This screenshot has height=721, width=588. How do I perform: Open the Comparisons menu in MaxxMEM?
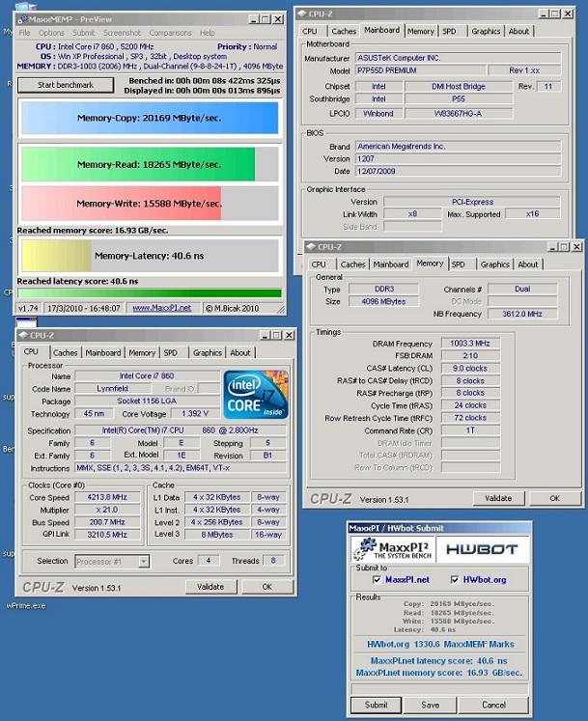pos(170,33)
